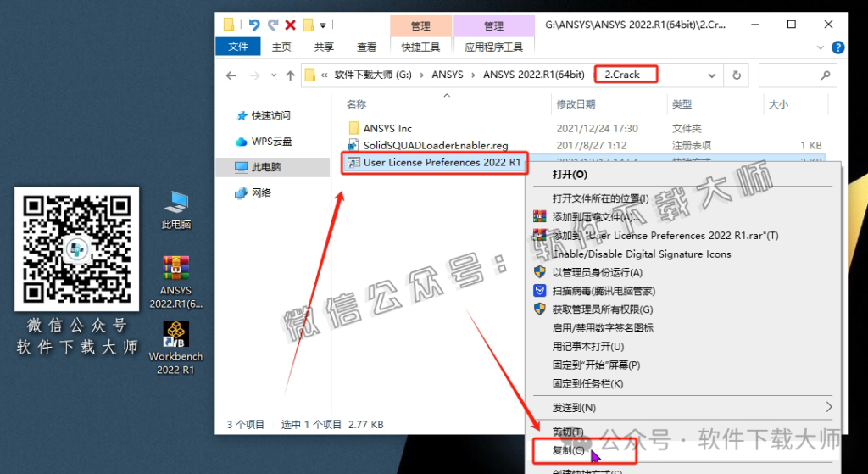Switch to the 主页 ribbon tab
Screen dimensions: 868x474
[x=281, y=47]
